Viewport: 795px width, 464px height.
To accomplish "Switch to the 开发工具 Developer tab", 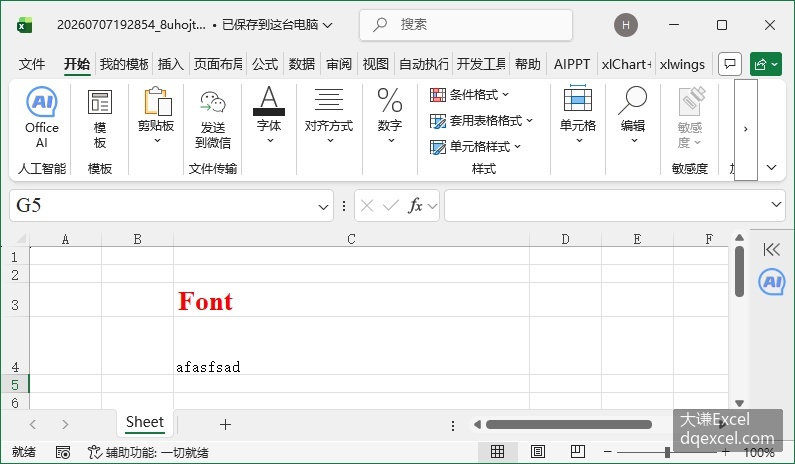I will 481,64.
